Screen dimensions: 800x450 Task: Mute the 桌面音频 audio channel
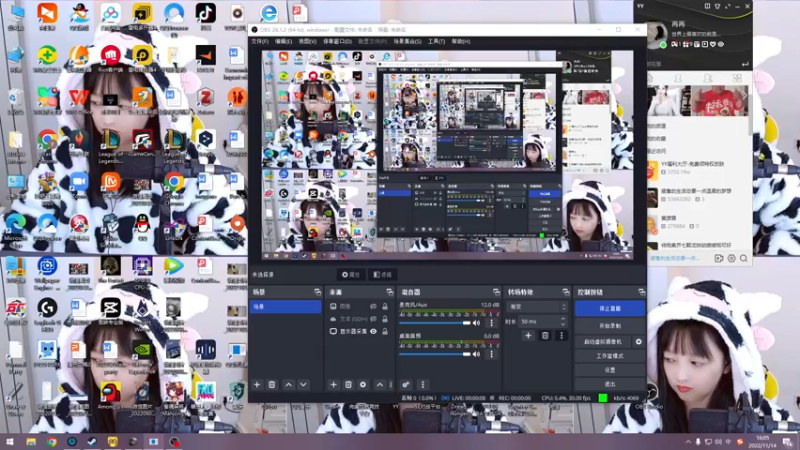coord(477,354)
